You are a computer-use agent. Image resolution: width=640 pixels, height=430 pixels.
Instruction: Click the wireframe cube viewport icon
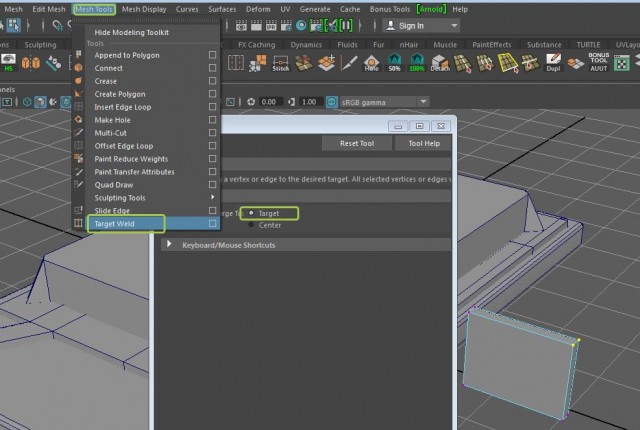click(27, 102)
